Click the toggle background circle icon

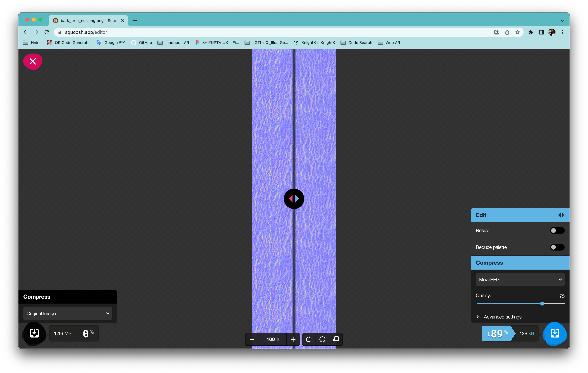(322, 339)
